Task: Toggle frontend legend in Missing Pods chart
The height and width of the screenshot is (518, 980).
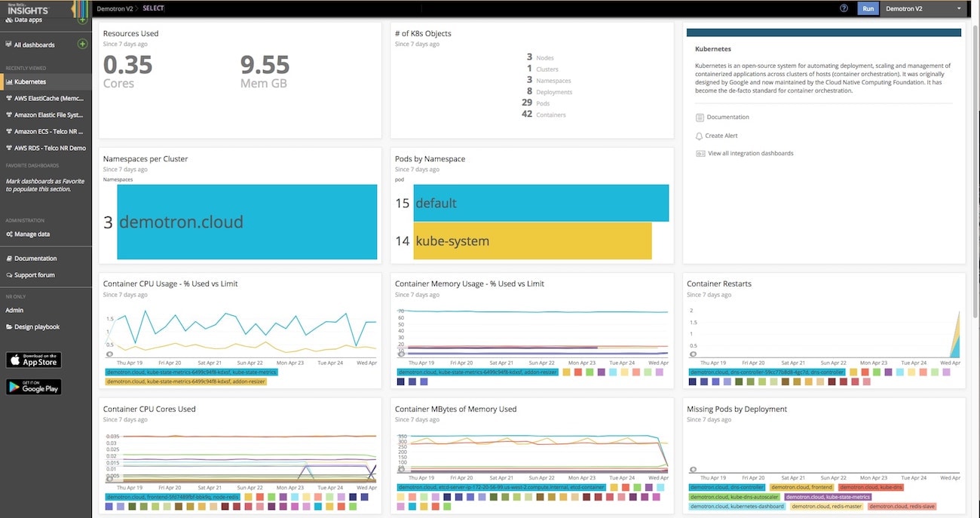Action: pyautogui.click(x=801, y=487)
